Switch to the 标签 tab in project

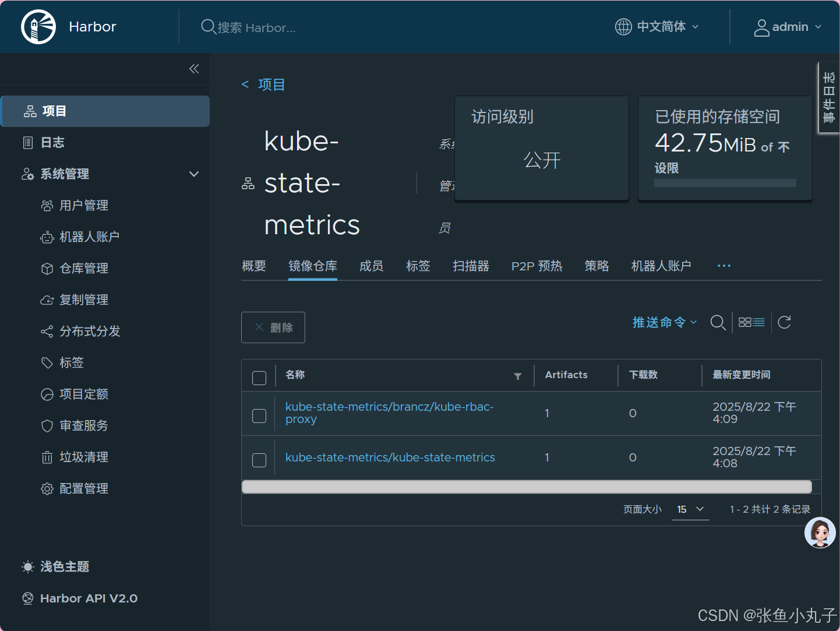[418, 266]
